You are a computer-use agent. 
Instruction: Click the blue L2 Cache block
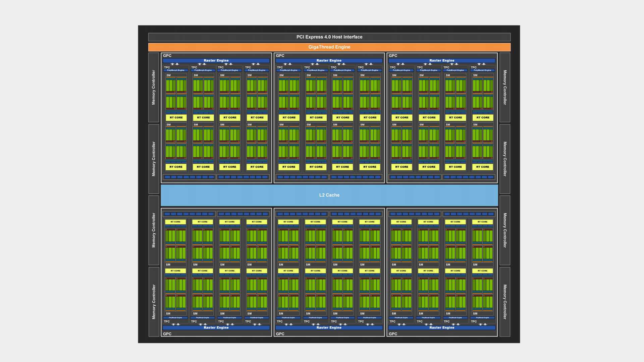point(329,195)
